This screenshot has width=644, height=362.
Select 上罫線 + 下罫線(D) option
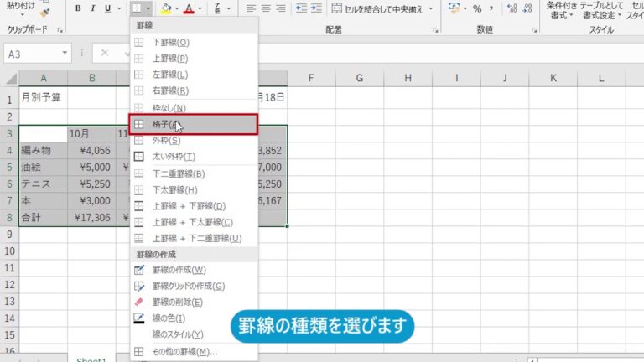pyautogui.click(x=194, y=206)
